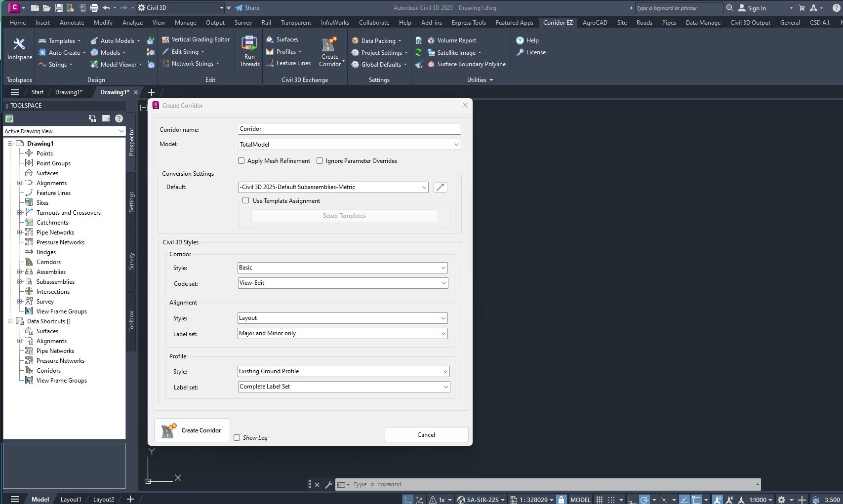Enable Use Template Assignment
The width and height of the screenshot is (843, 504).
(x=245, y=200)
